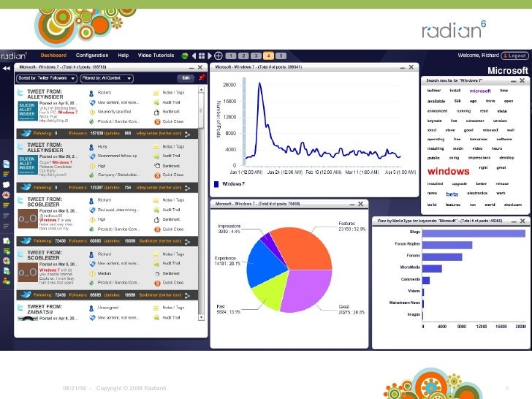Switch to dashboard tab 5
This screenshot has height=399, width=532.
(281, 56)
